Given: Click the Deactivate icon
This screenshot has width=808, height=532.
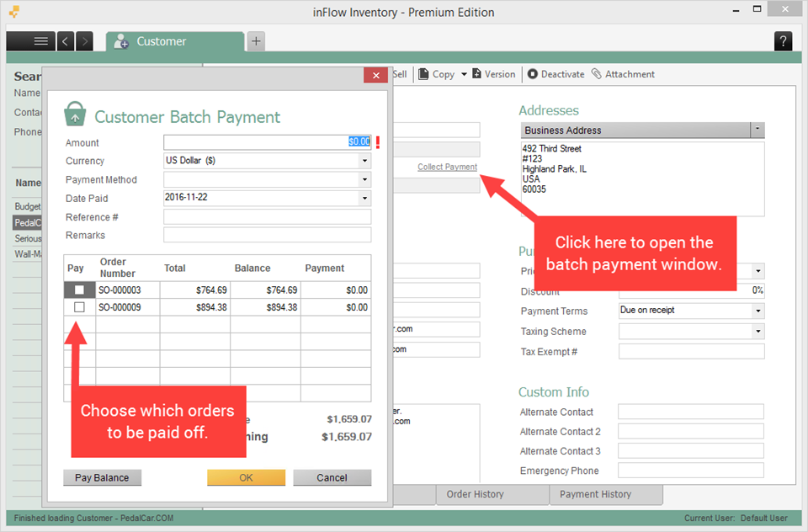Looking at the screenshot, I should [532, 74].
